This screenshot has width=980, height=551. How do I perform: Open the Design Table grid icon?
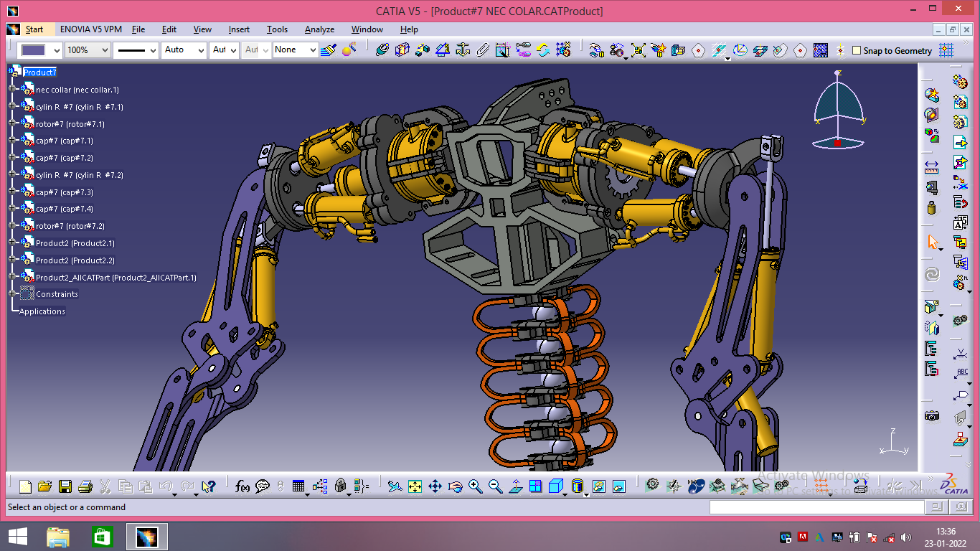coord(298,486)
